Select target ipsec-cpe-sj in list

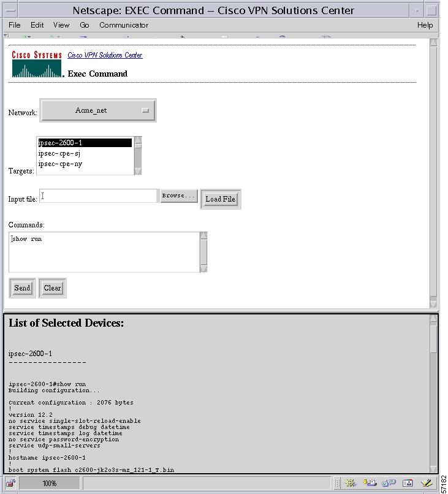85,153
